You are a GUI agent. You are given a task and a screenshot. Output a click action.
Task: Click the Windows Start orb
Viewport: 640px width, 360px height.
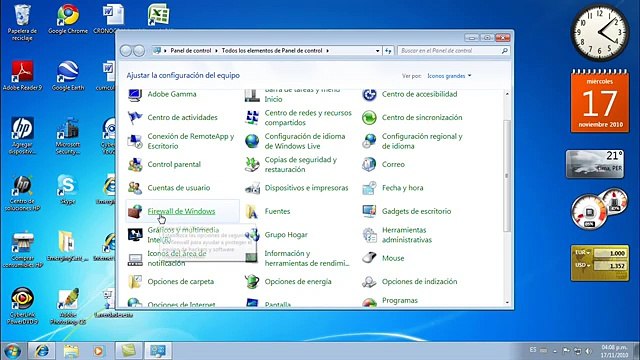tap(13, 351)
